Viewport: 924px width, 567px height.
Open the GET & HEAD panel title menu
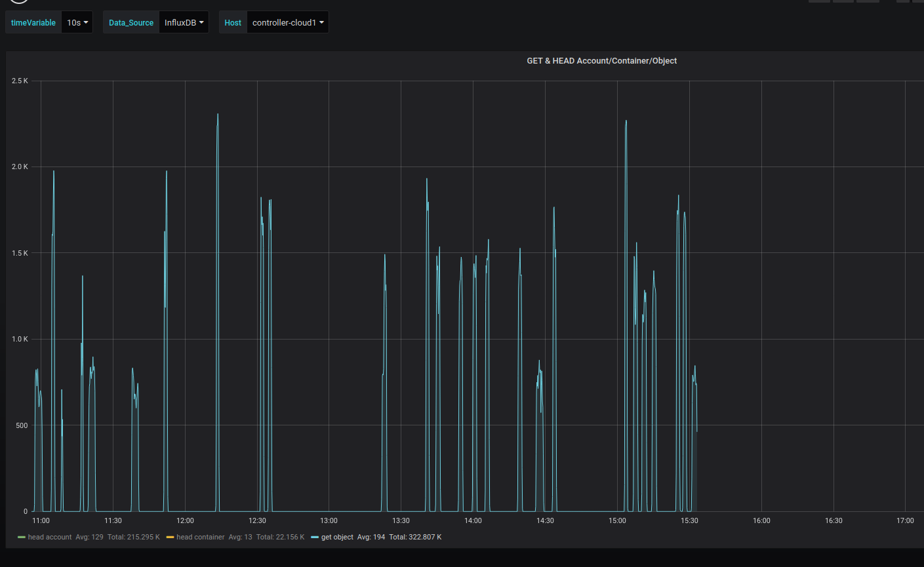coord(601,61)
